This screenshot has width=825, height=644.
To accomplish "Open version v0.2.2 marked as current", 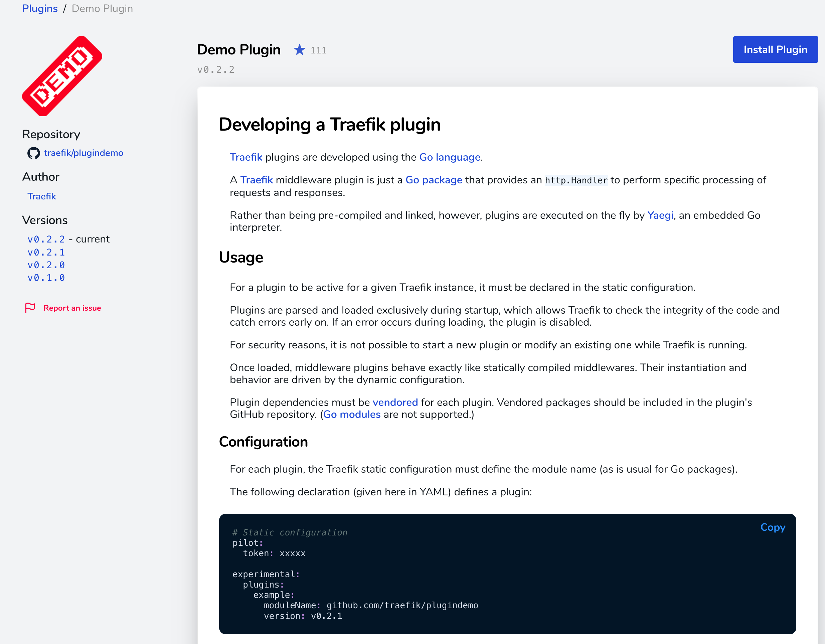I will click(46, 239).
